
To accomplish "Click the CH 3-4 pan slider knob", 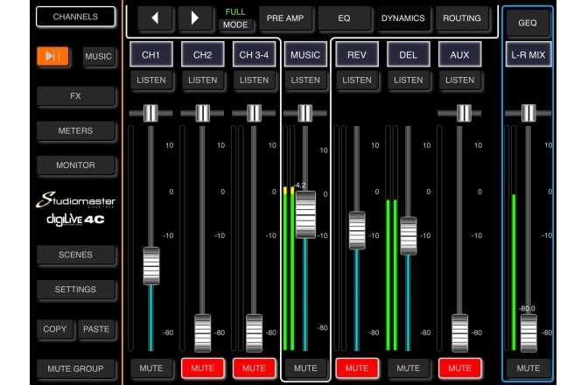I will point(254,113).
